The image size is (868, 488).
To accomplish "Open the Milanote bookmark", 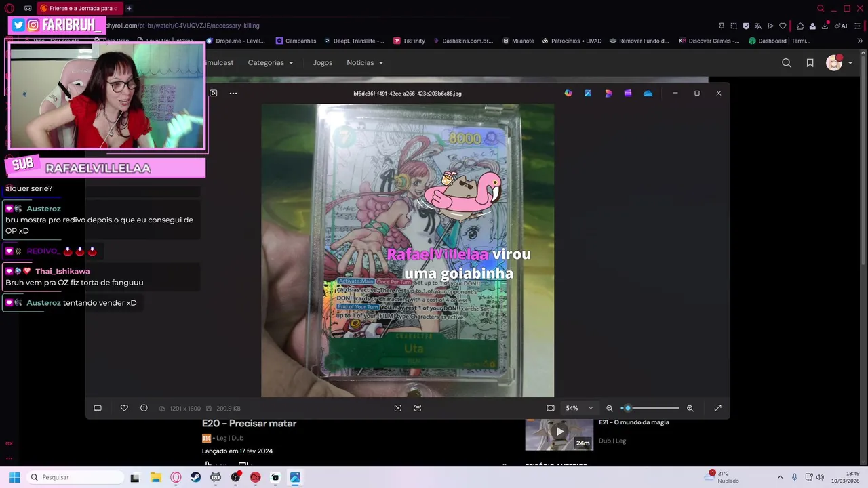I will (x=518, y=41).
